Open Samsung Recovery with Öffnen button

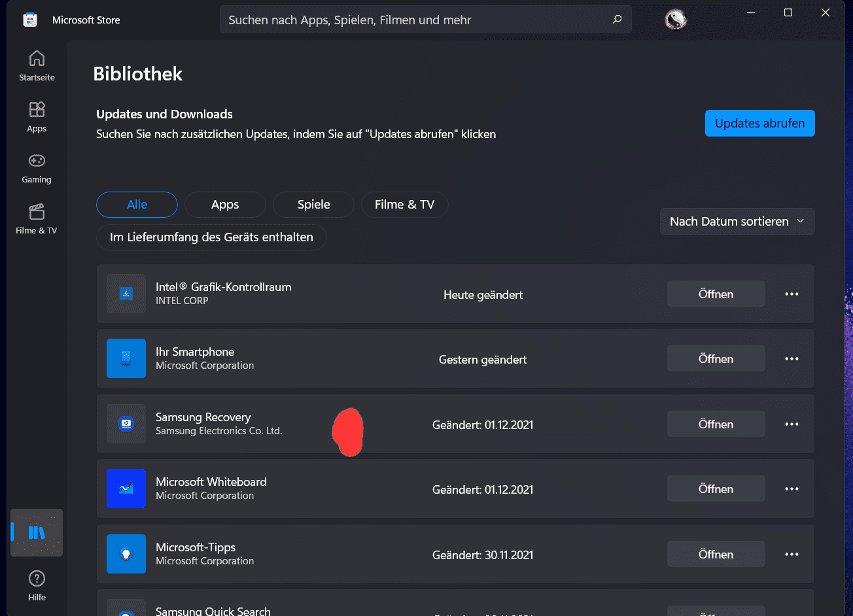(716, 424)
